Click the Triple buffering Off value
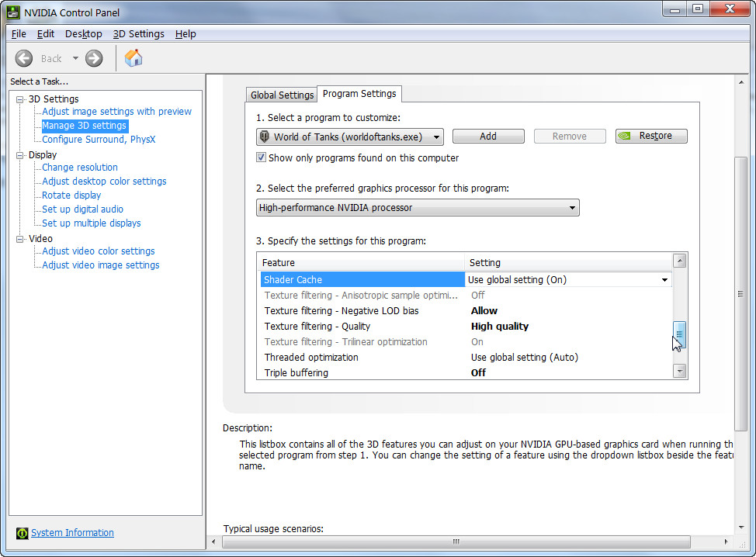The image size is (756, 557). coord(478,372)
